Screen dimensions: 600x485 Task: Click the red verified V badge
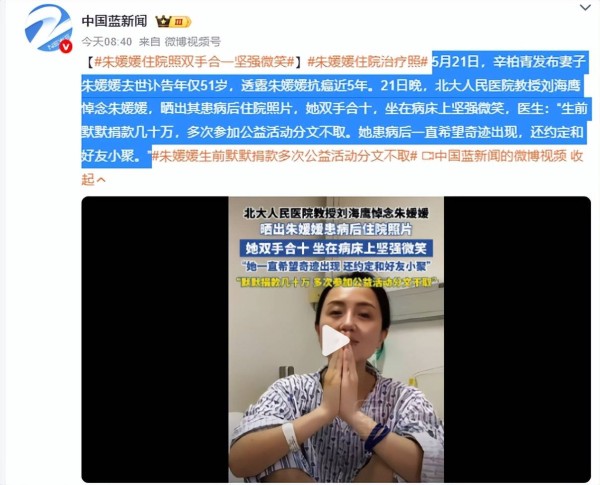click(66, 46)
